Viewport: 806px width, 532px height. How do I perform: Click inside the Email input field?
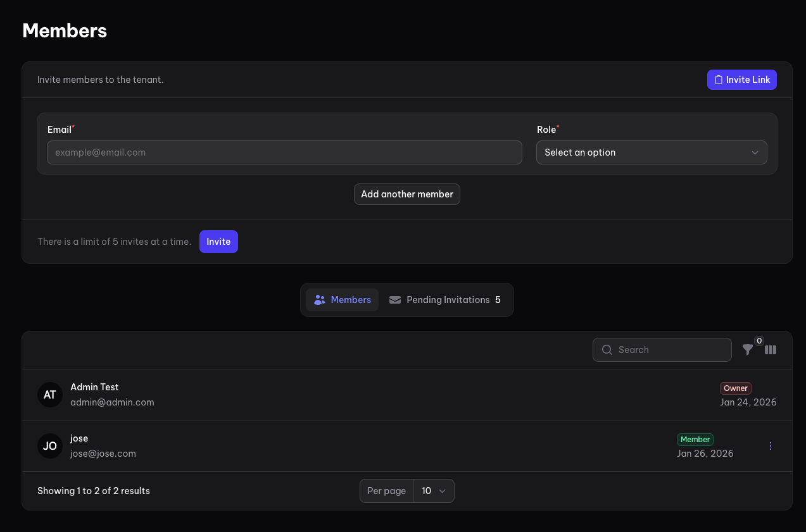[284, 152]
